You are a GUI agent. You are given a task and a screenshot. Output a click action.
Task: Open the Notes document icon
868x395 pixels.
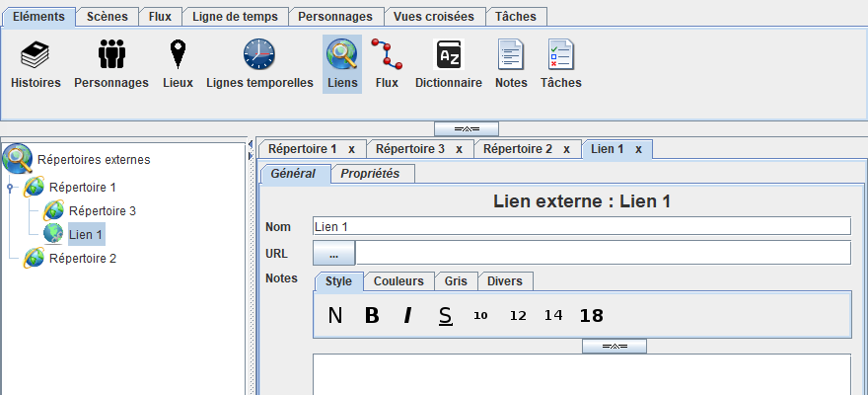point(511,55)
